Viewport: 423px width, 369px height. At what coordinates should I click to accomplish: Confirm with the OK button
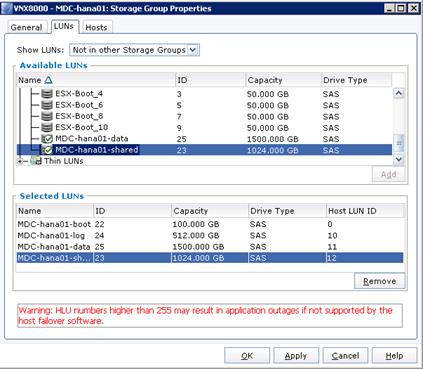247,356
